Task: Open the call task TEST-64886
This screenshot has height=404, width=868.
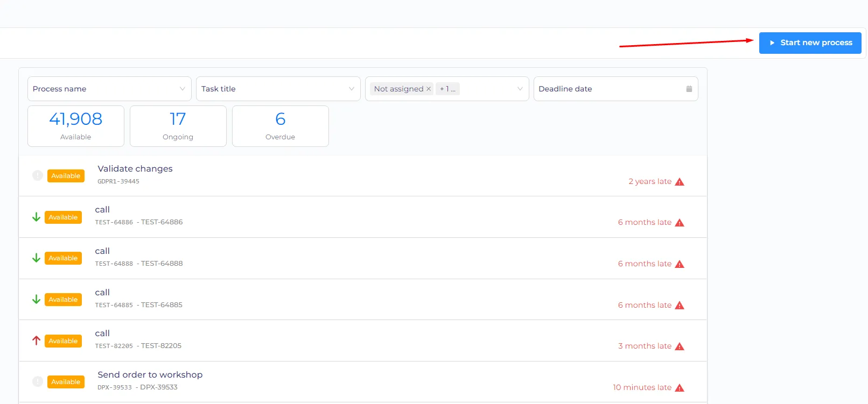Action: pyautogui.click(x=362, y=217)
